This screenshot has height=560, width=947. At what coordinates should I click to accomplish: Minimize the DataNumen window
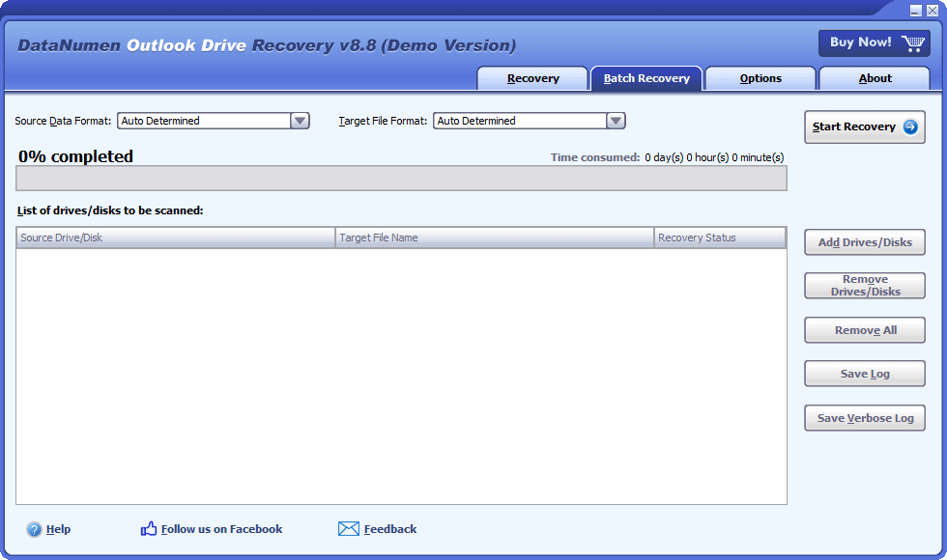click(916, 11)
